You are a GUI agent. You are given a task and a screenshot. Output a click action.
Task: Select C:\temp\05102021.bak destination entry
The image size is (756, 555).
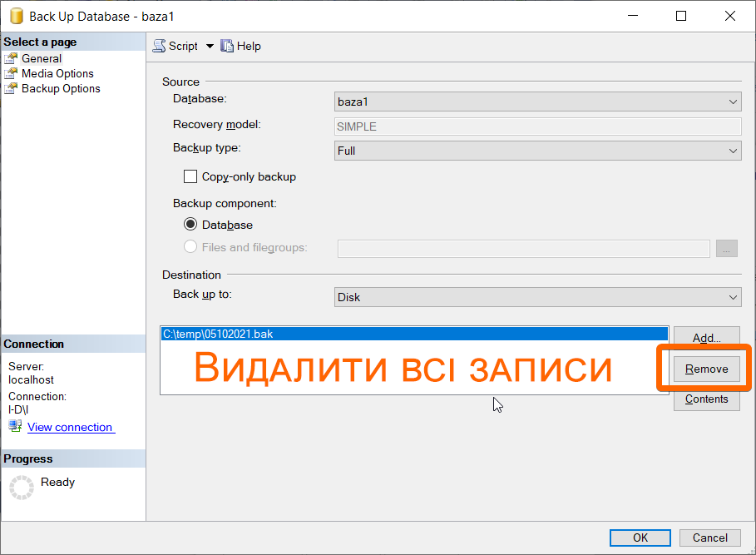[415, 334]
